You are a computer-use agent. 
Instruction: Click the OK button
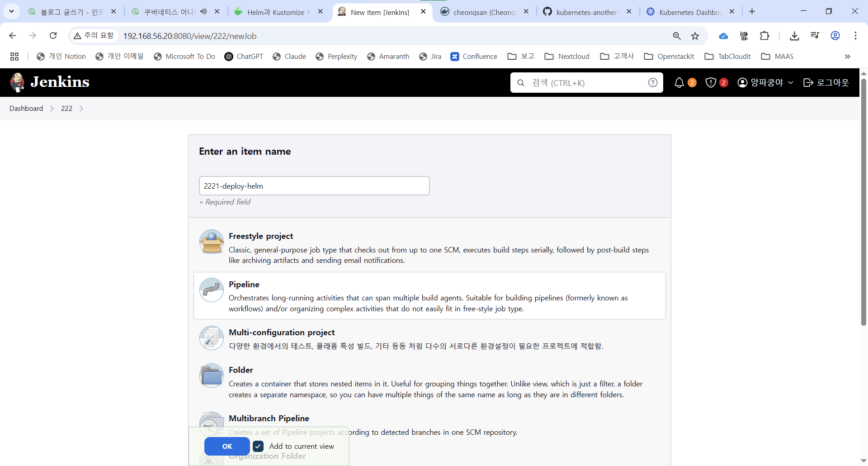point(227,447)
